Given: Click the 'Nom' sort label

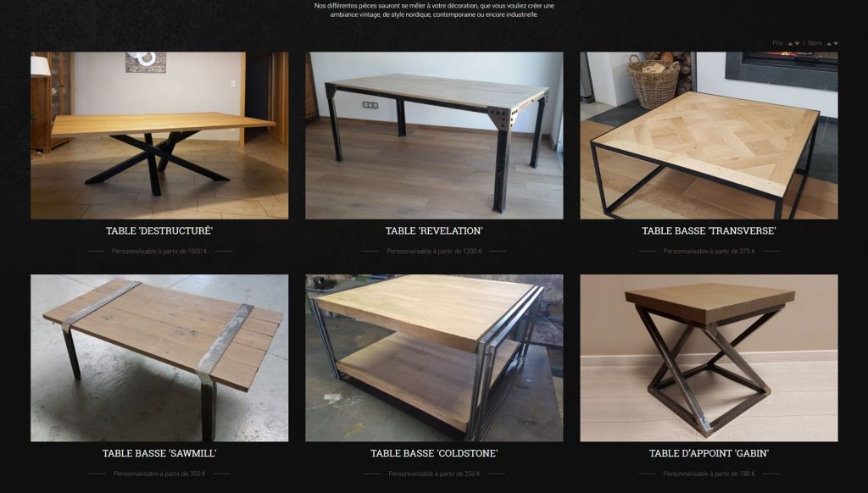Looking at the screenshot, I should click(x=815, y=43).
